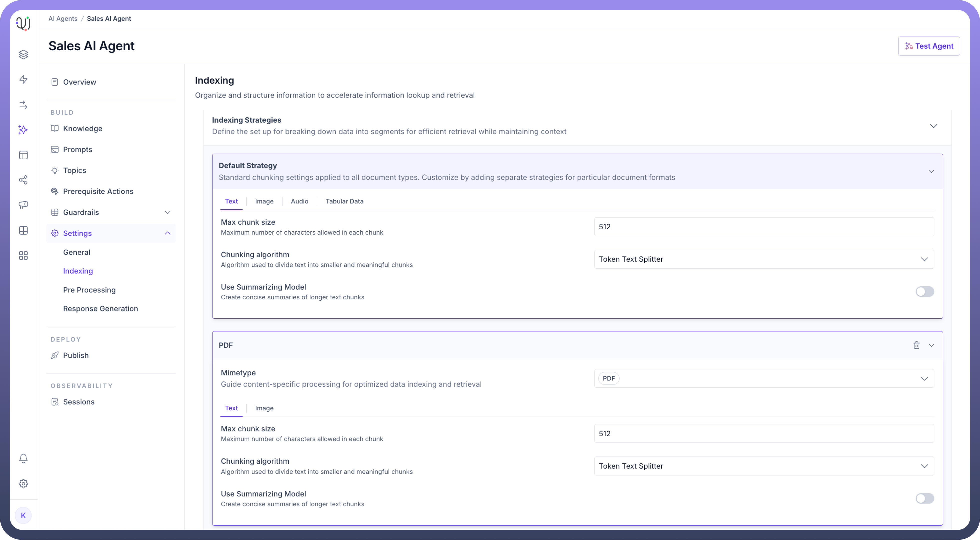
Task: Open the Mimetype PDF dropdown
Action: 763,379
